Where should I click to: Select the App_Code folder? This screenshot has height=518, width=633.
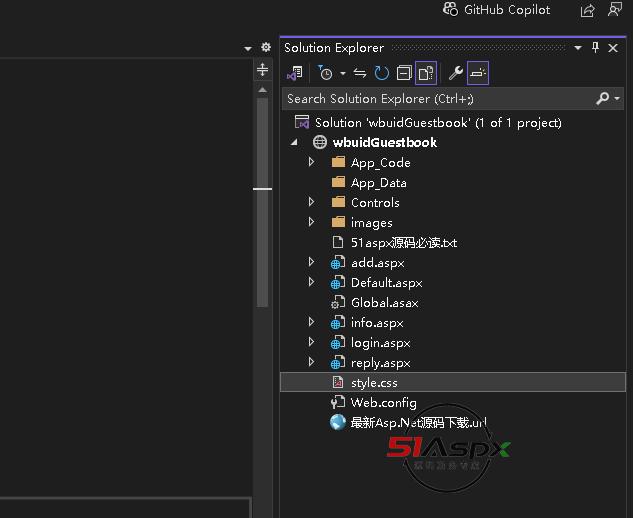(381, 163)
